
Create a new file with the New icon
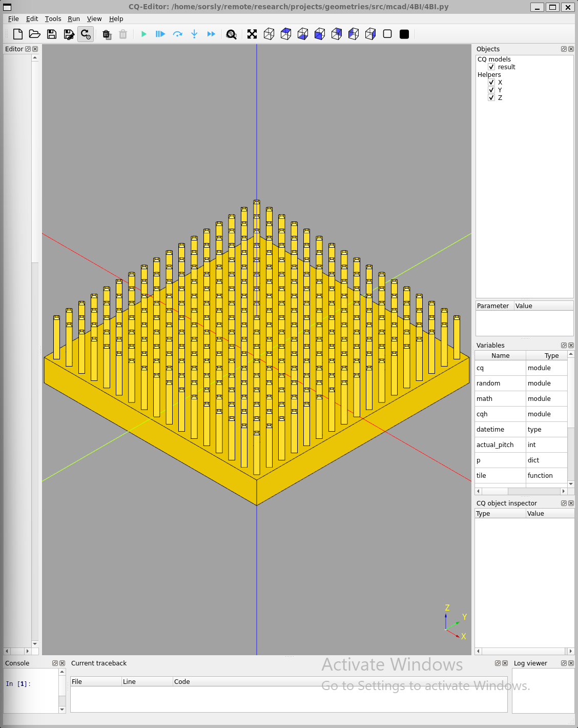(18, 34)
